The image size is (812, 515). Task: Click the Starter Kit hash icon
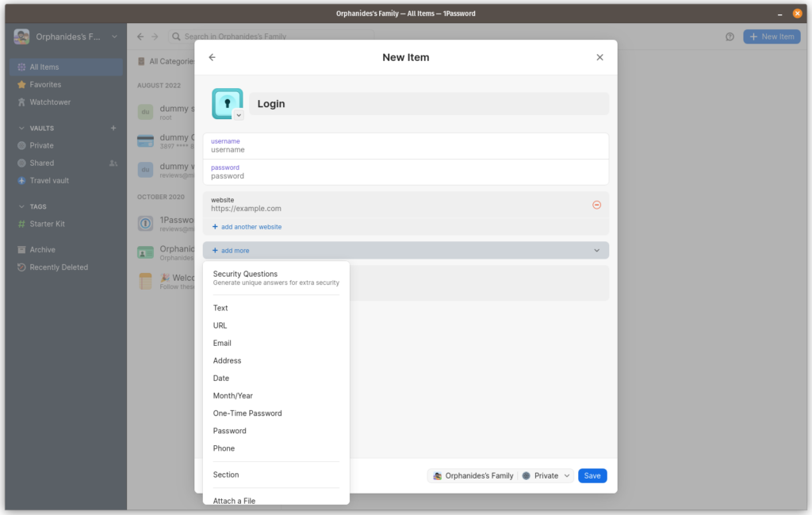[21, 224]
